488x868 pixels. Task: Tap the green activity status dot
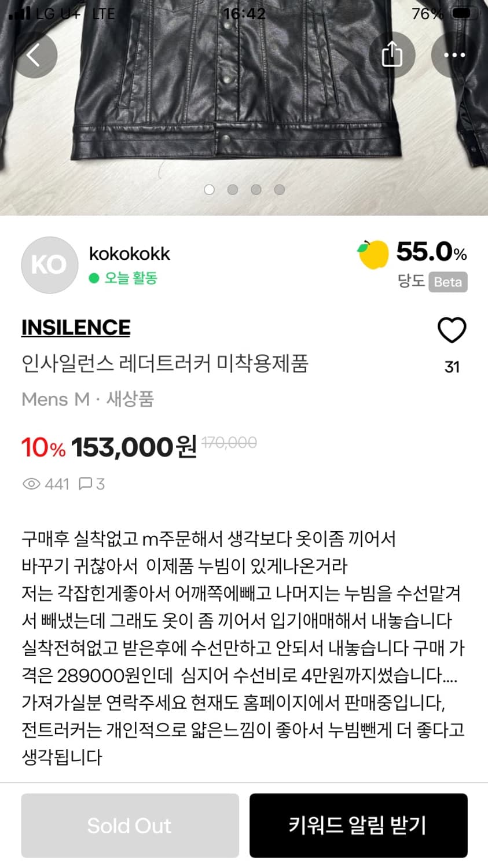(93, 278)
